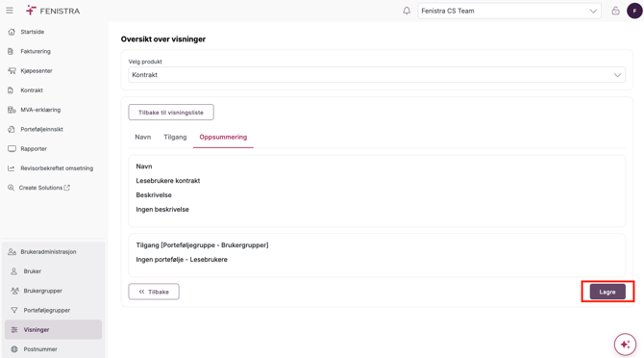Viewport: 644px width, 358px height.
Task: Click 'Tilgang [Porteføljegruppe - Brukergrupper]' text
Action: [202, 245]
